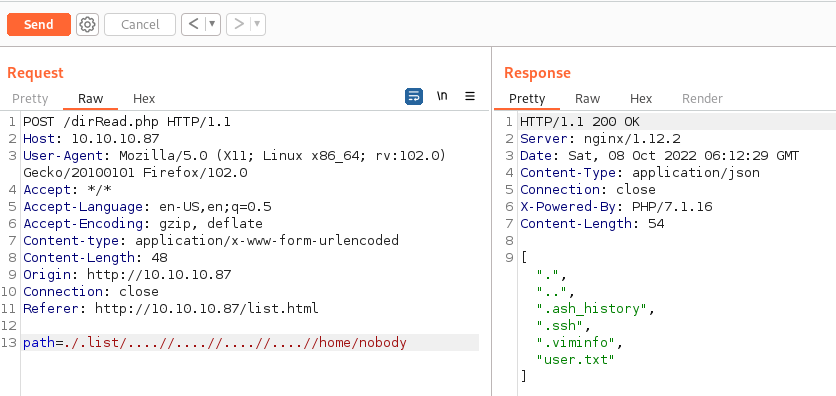
Task: Click the Referer header with list.html
Action: coord(171,309)
